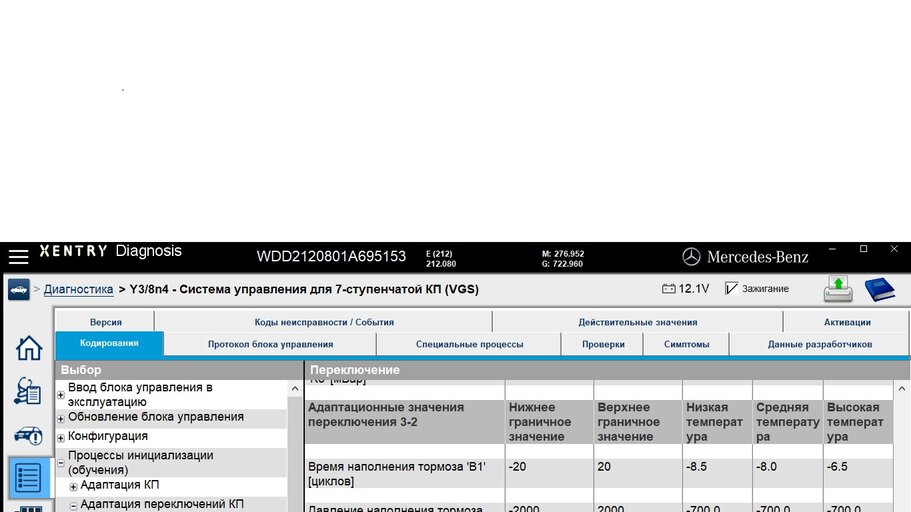The height and width of the screenshot is (512, 911).
Task: Click the vehicle icon in breadcrumb
Action: 19,289
